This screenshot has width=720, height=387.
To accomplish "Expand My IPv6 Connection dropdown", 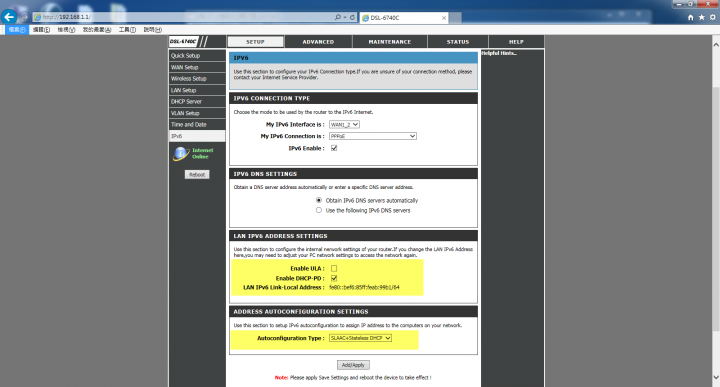I will tap(373, 136).
